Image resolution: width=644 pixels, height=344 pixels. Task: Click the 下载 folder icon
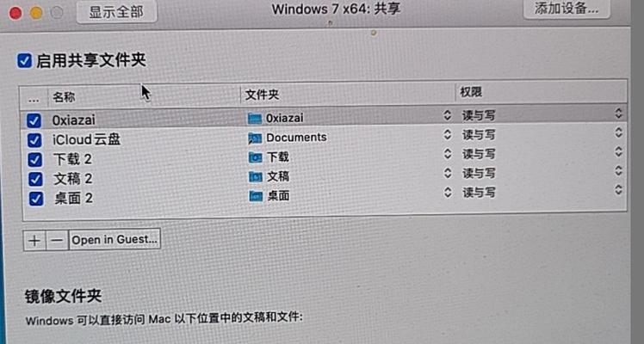point(255,157)
